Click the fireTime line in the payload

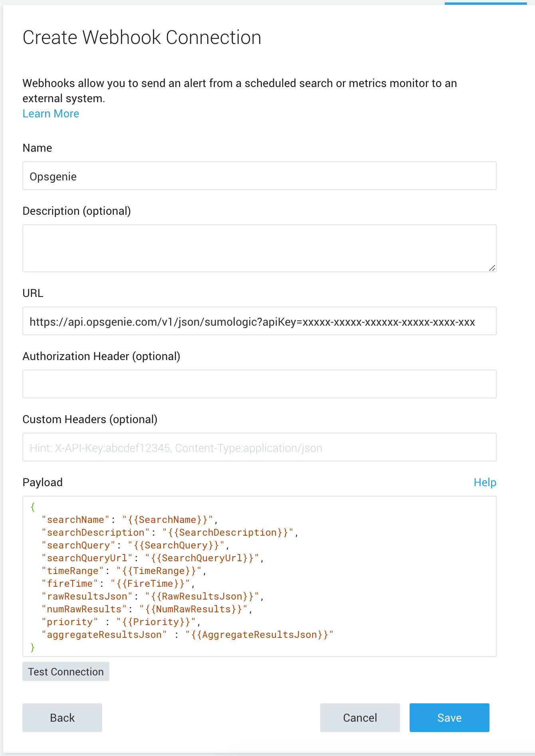(118, 584)
